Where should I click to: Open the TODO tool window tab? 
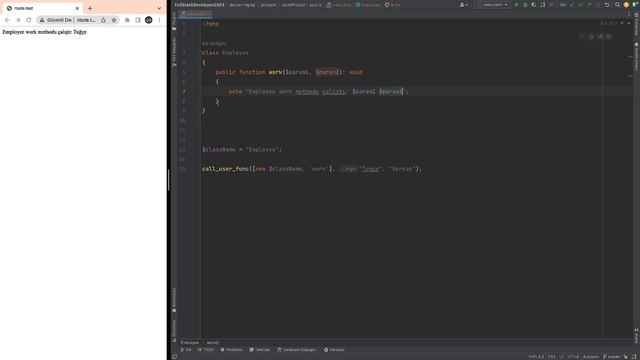[206, 350]
